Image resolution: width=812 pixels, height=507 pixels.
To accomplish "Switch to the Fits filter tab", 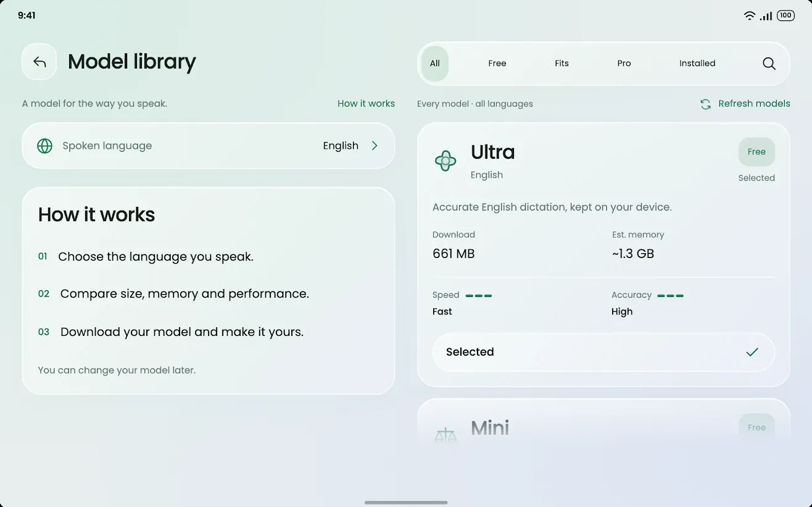I will [561, 64].
